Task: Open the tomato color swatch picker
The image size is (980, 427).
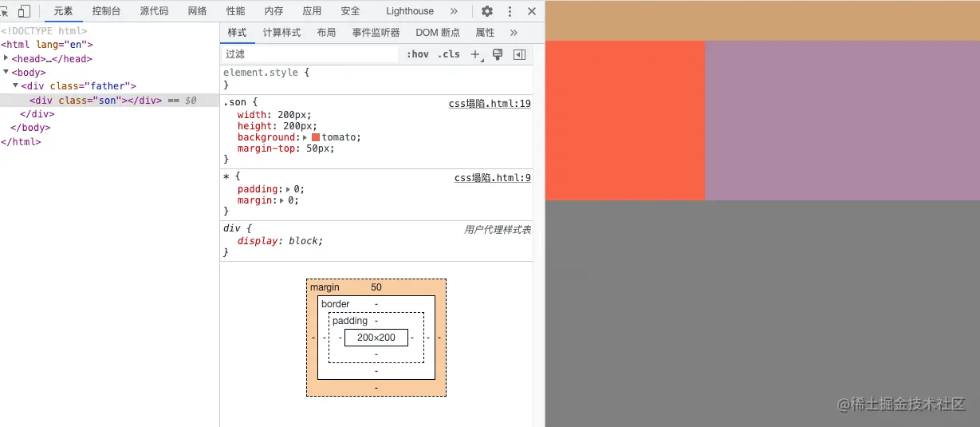Action: (x=316, y=137)
